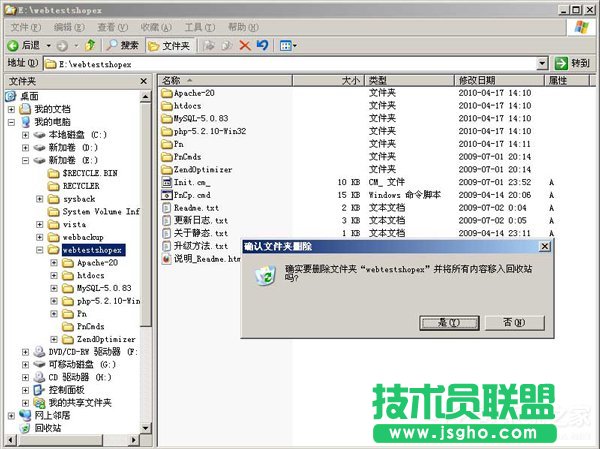Click folder tree scrollbar up arrow
Image resolution: width=600 pixels, height=449 pixels.
(145, 97)
